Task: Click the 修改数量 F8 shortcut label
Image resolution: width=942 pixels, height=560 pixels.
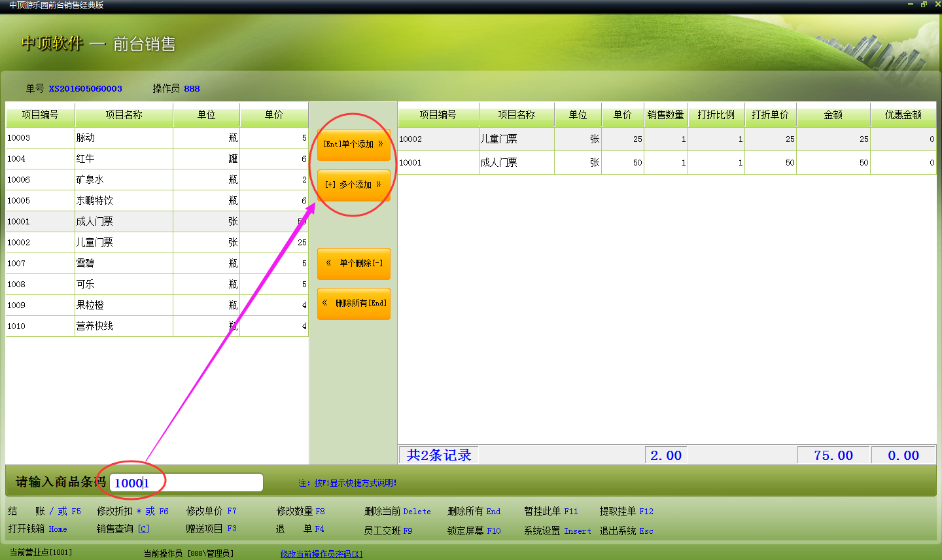Action: pyautogui.click(x=300, y=511)
